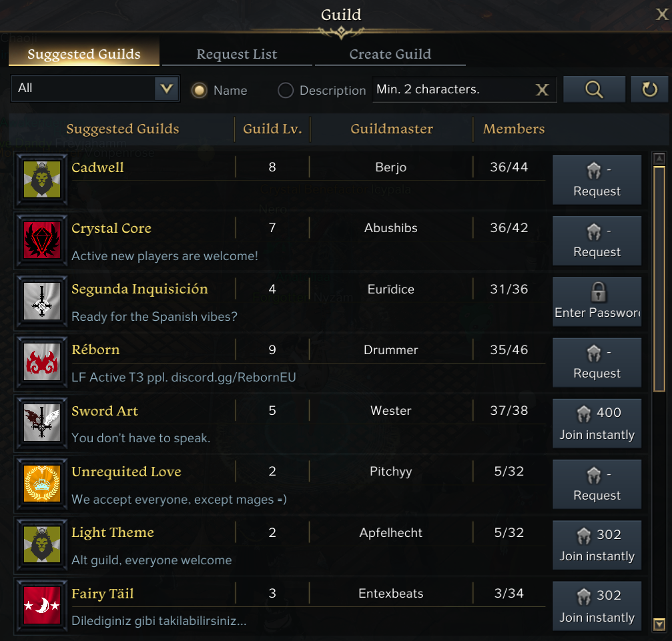Switch to the Request List tab
Image resolution: width=672 pixels, height=641 pixels.
click(237, 55)
